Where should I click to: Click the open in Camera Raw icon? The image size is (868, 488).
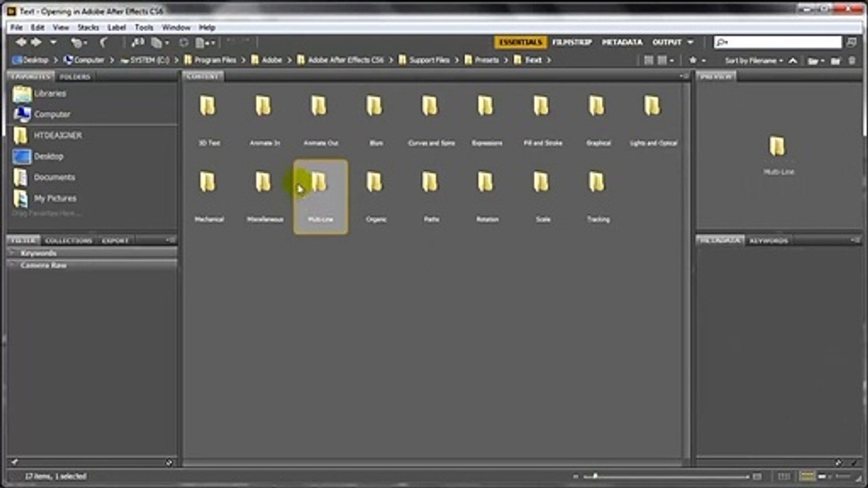pyautogui.click(x=184, y=43)
